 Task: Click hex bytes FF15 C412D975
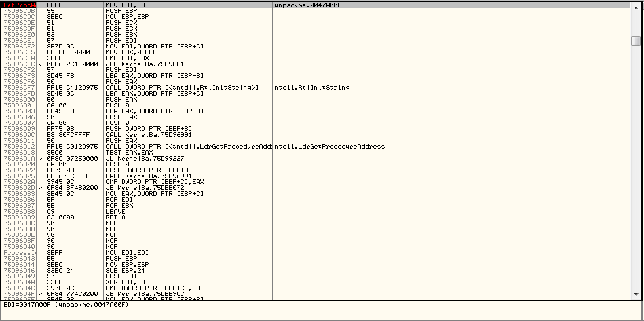tap(72, 88)
